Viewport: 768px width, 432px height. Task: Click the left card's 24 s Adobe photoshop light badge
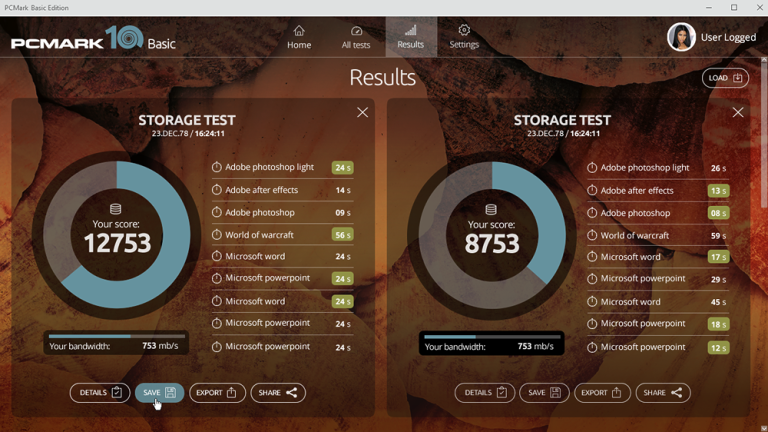click(342, 168)
